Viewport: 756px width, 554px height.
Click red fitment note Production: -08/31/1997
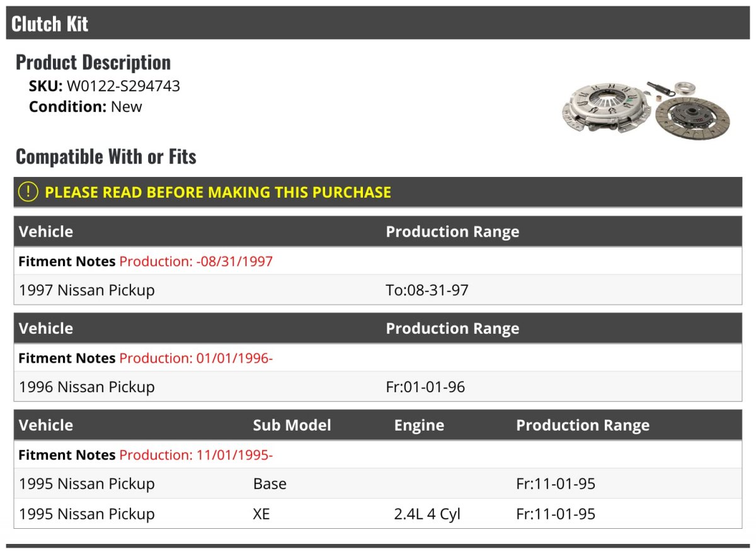coord(196,261)
